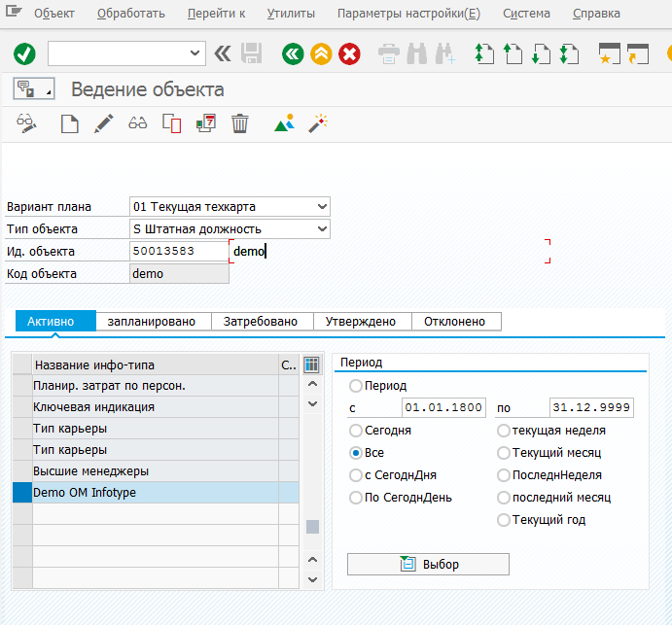672x625 pixels.
Task: Open the Утилиты menu
Action: (291, 14)
